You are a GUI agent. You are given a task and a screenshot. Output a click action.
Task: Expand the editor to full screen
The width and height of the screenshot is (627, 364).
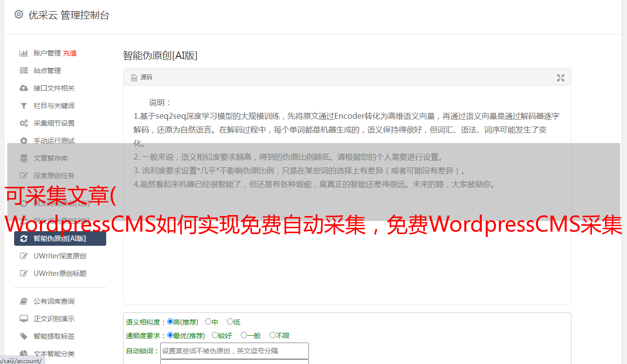coord(561,78)
